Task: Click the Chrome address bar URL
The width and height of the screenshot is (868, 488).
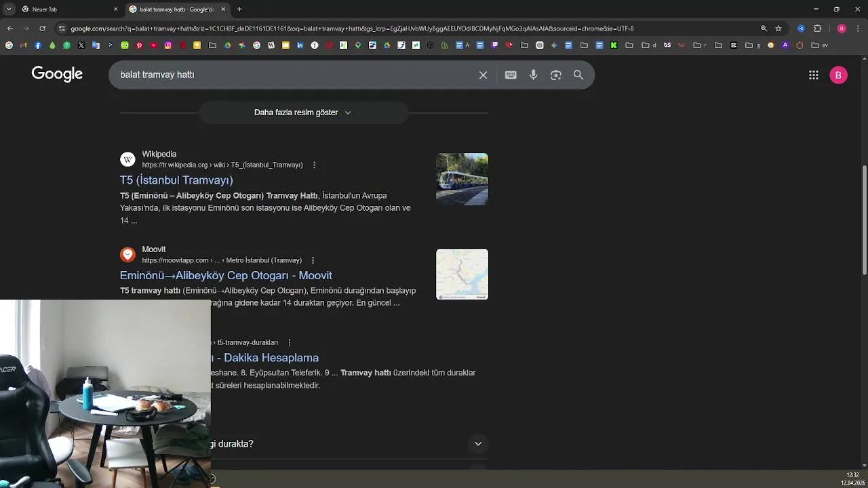Action: (352, 28)
